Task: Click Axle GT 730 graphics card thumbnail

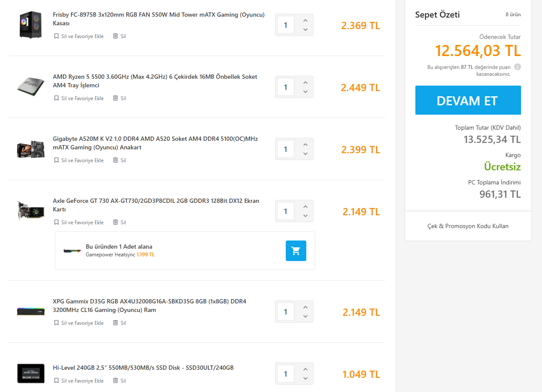Action: pos(31,211)
